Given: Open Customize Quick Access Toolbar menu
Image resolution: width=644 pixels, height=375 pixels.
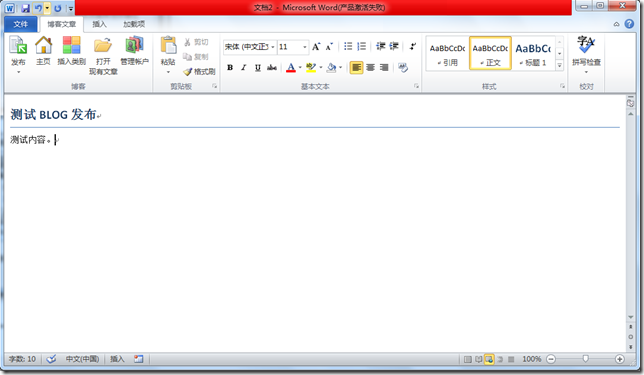Looking at the screenshot, I should [x=71, y=8].
